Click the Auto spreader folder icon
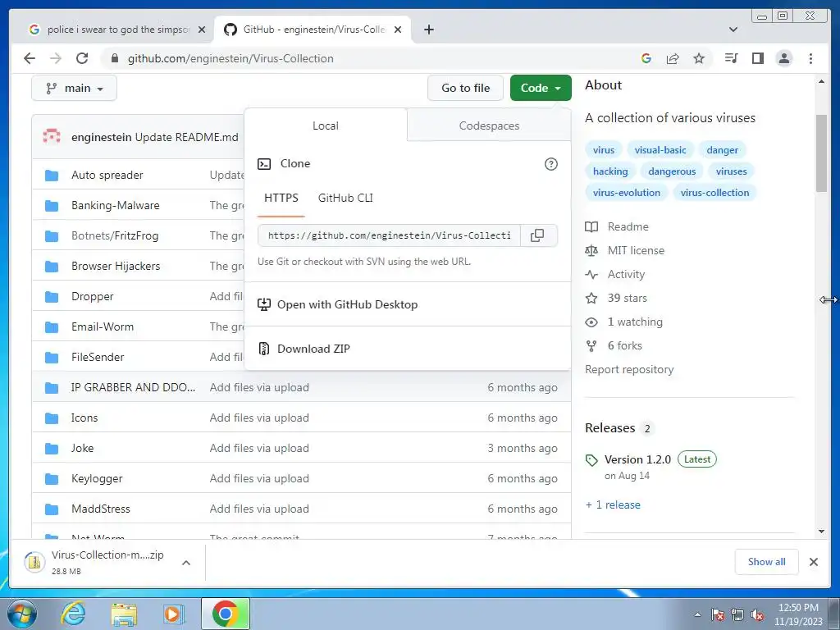 52,176
